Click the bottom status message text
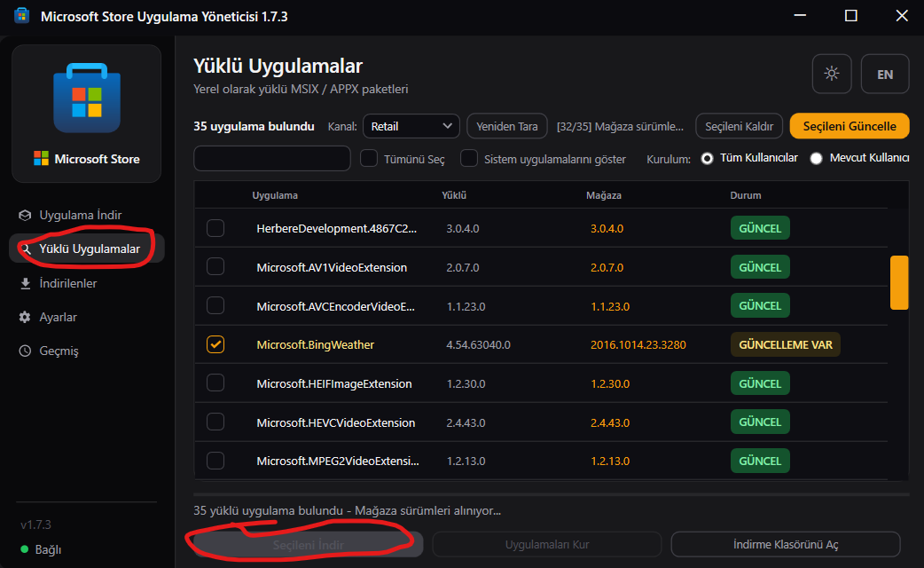 (x=347, y=510)
